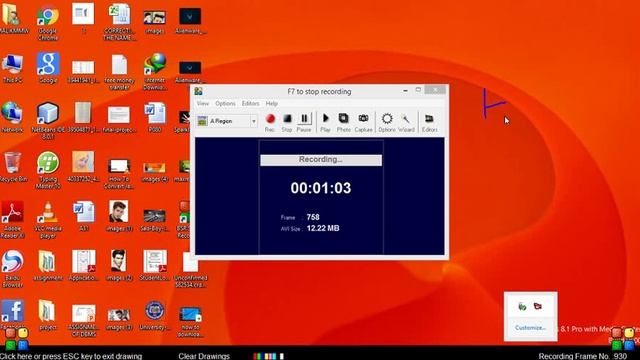Select Google Chrome desktop shortcut

tap(48, 22)
